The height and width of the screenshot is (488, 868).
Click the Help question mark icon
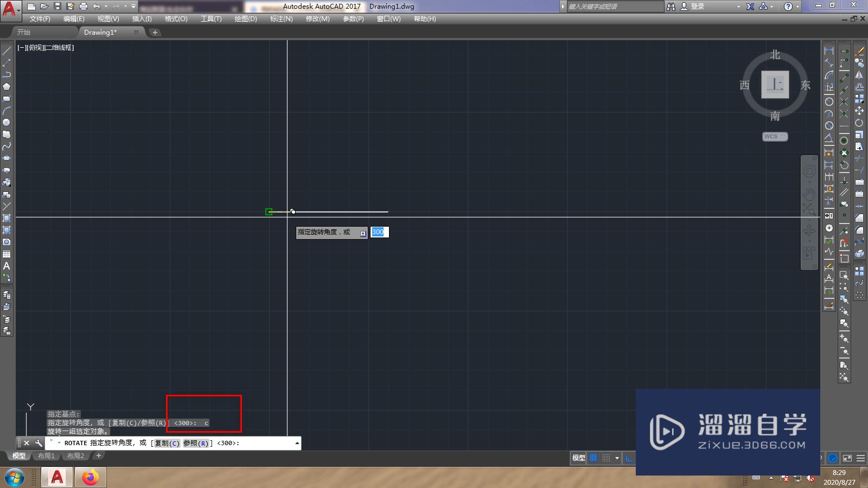tap(788, 7)
